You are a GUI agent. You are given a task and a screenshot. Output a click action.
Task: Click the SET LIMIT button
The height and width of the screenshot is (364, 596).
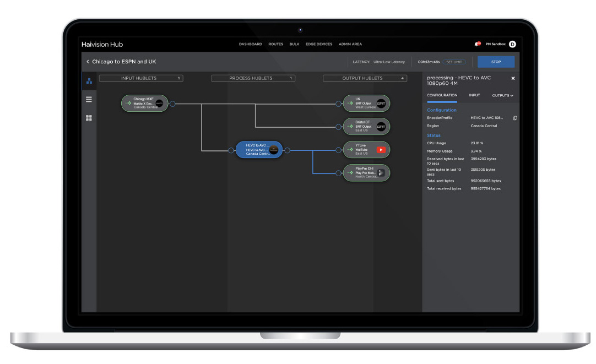[454, 62]
